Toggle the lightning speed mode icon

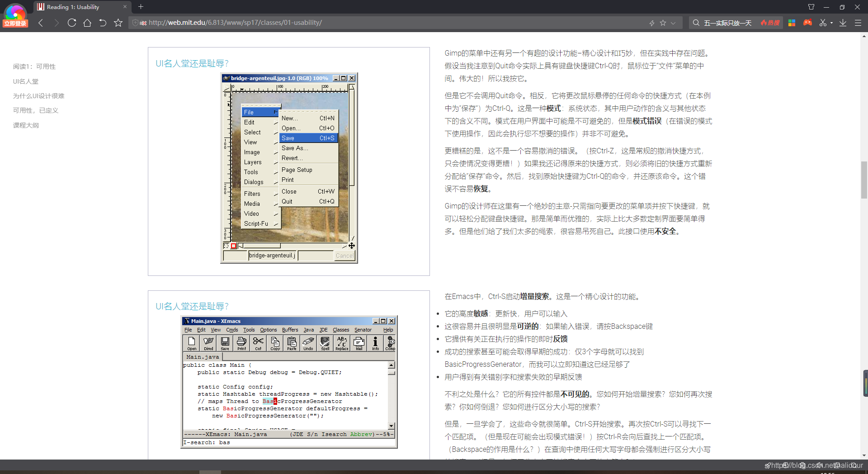tap(652, 23)
